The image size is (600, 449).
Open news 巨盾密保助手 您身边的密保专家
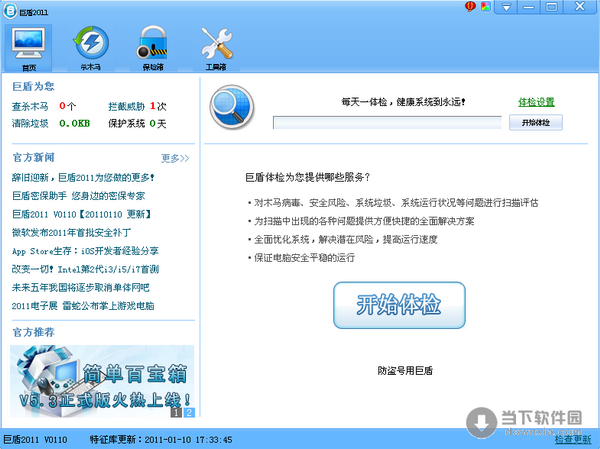[78, 196]
